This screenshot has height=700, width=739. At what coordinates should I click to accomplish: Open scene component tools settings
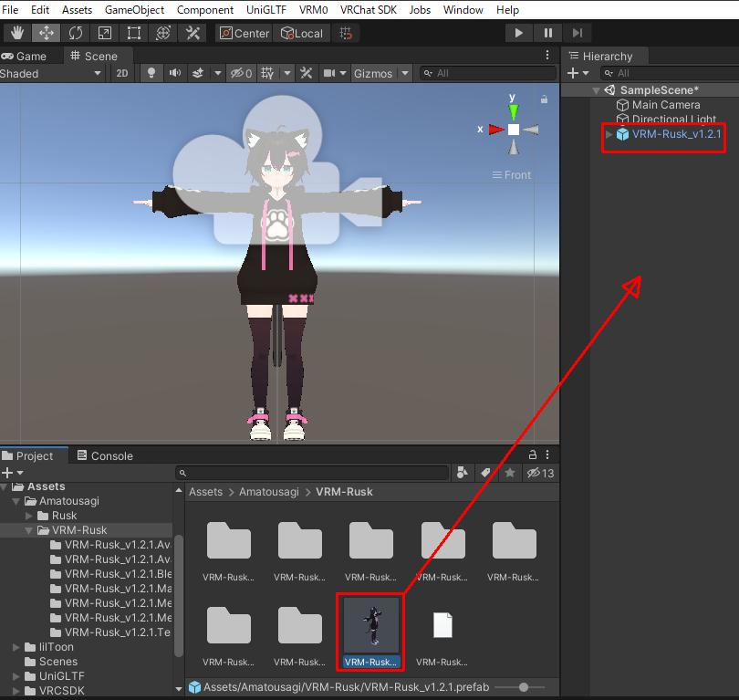pyautogui.click(x=307, y=74)
